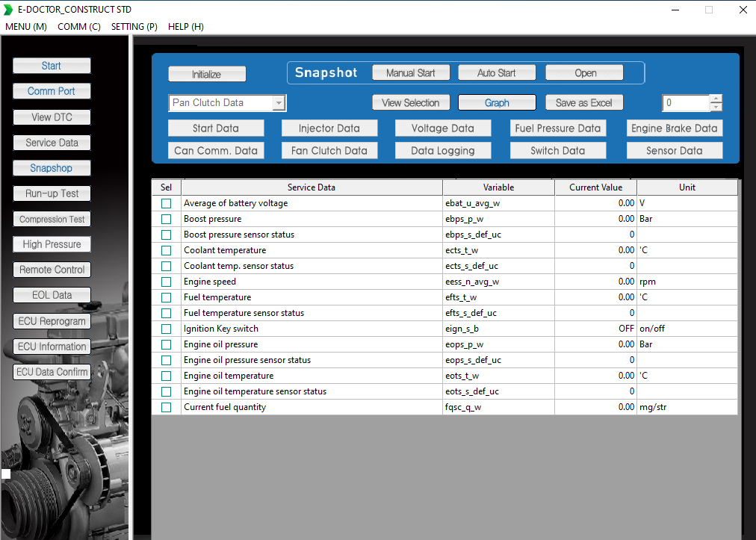Open the SETTING (P) menu
Screen dimensions: 756x540
[134, 27]
